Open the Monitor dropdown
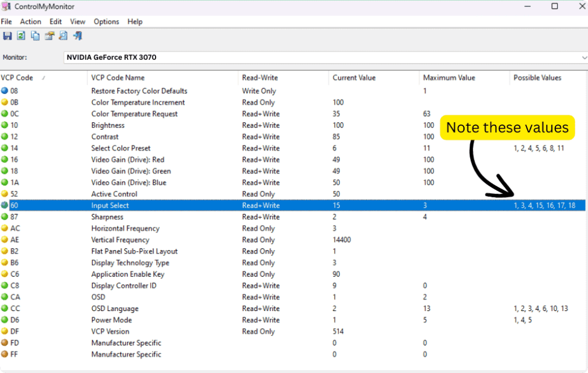This screenshot has width=588, height=373. click(x=322, y=57)
